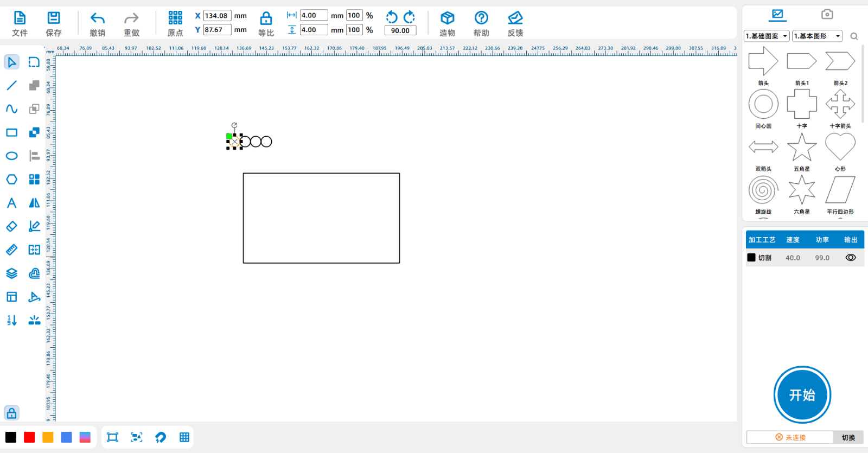The width and height of the screenshot is (868, 453).
Task: Select the rectangle drawing tool
Action: pyautogui.click(x=11, y=132)
